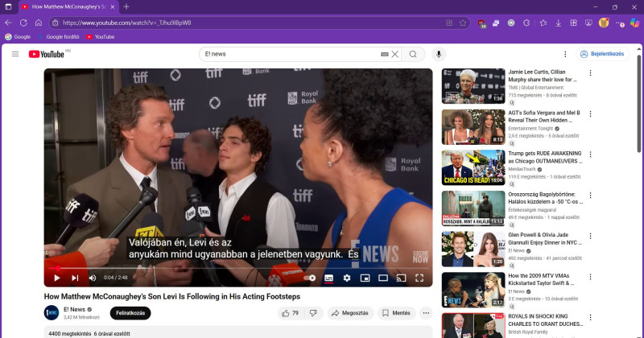644x338 pixels.
Task: Toggle the autoplay switch in the player
Action: [x=310, y=278]
